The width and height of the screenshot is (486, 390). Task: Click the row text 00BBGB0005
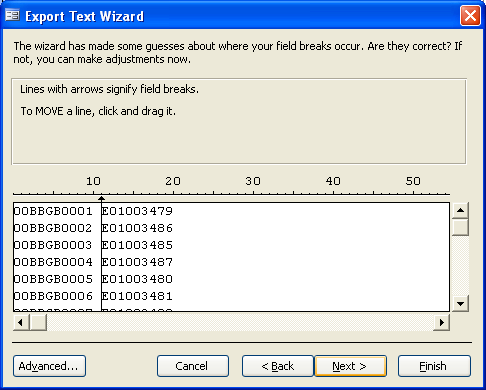click(x=53, y=279)
